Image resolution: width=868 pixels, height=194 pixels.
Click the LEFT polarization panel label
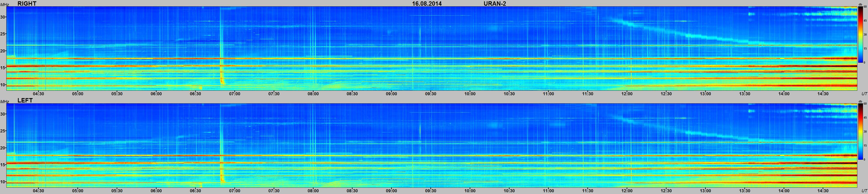point(25,100)
